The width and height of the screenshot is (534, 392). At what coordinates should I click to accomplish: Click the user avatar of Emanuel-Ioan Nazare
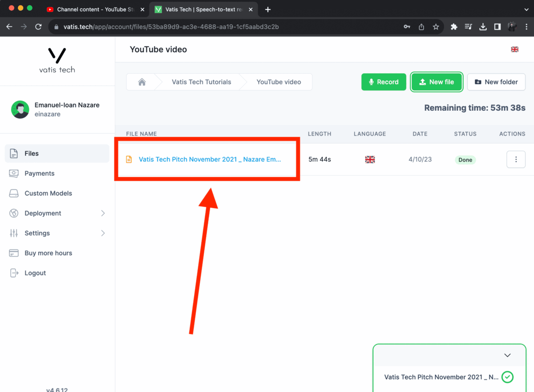(20, 109)
